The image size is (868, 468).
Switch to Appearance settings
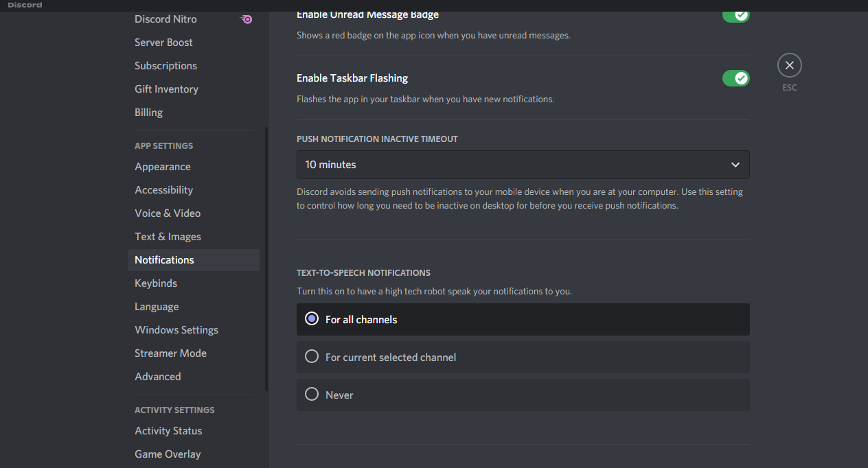pos(162,166)
